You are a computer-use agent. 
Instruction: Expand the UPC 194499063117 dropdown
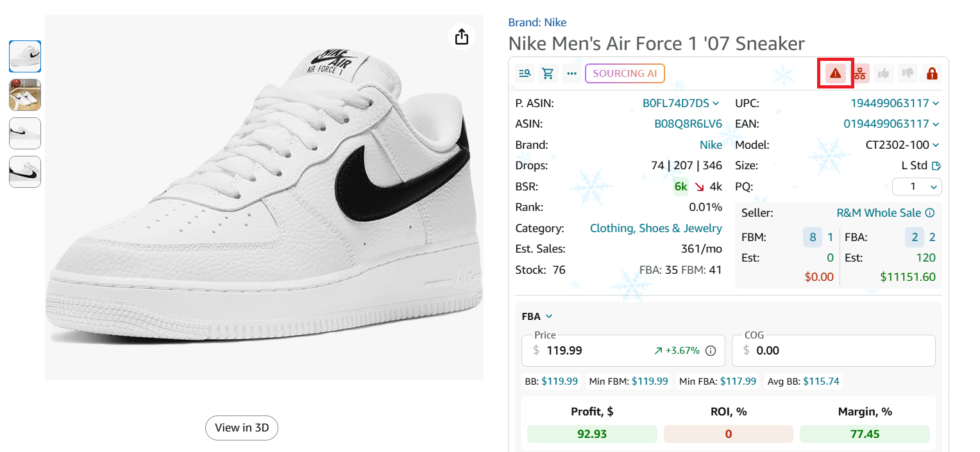936,103
